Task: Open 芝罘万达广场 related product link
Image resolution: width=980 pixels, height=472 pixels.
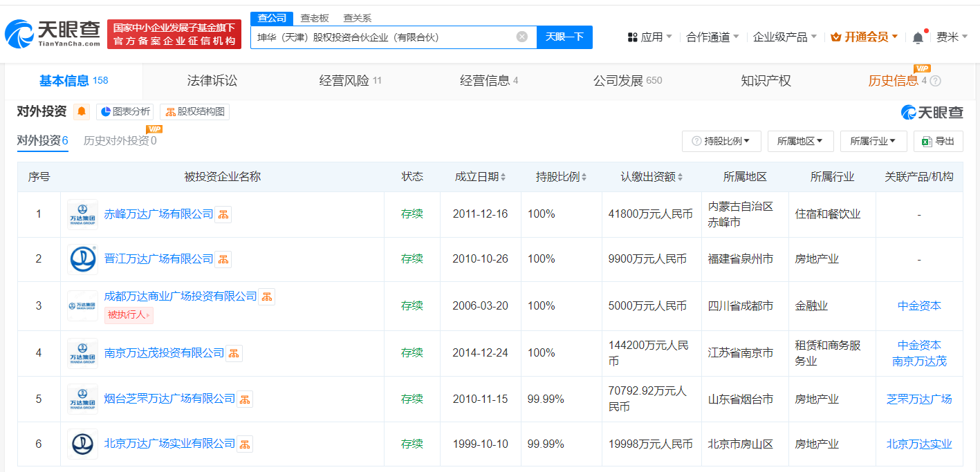Action: 919,399
